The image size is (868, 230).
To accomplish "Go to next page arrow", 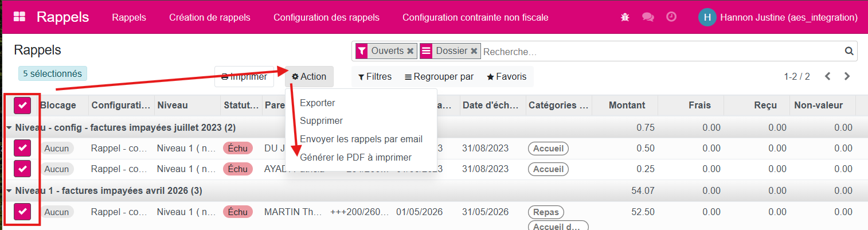I will point(847,76).
